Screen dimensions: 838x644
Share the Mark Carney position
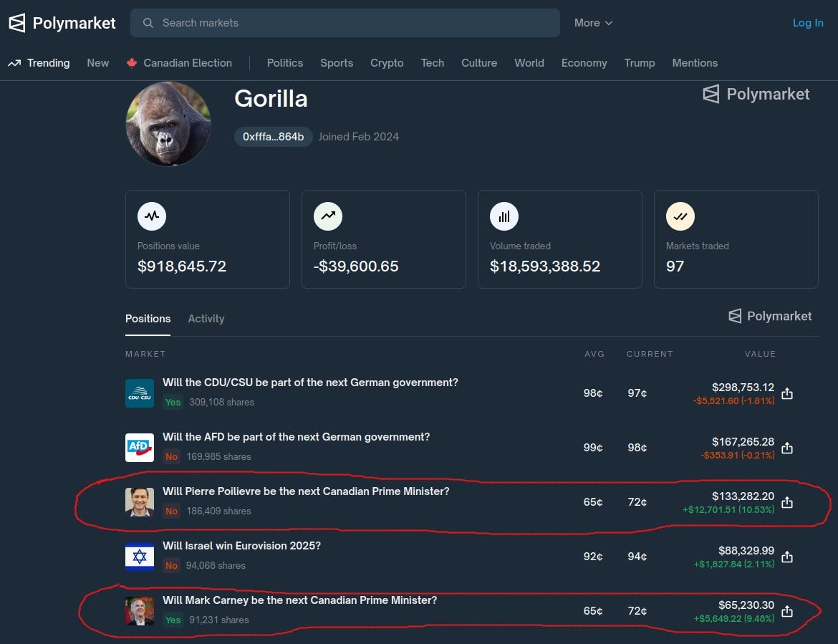pos(787,611)
